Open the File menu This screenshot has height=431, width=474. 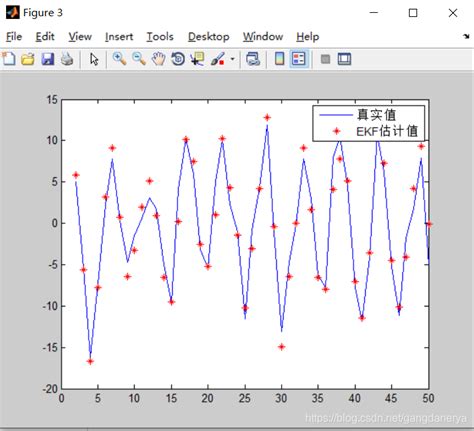coord(14,37)
